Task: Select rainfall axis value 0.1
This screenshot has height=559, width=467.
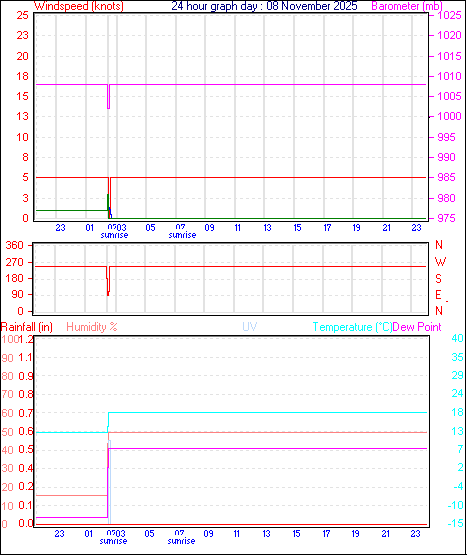Action: (26, 506)
